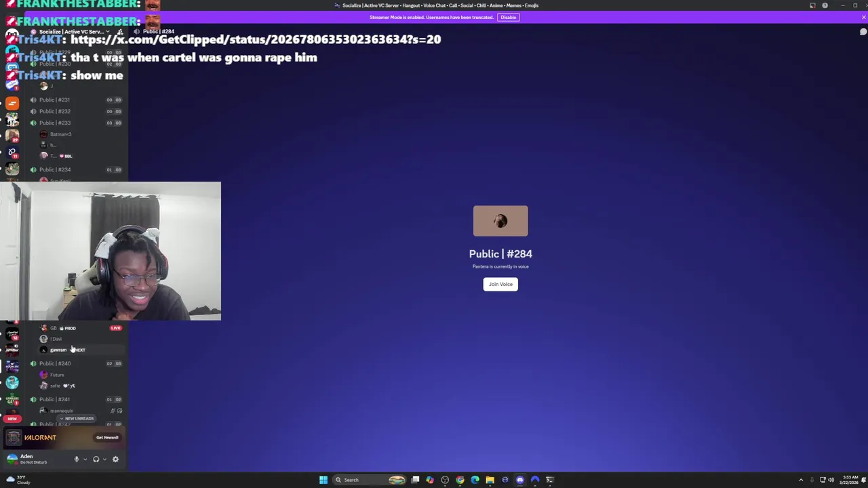Open the server icon with the 11 badge
The height and width of the screenshot is (488, 868).
[x=12, y=152]
